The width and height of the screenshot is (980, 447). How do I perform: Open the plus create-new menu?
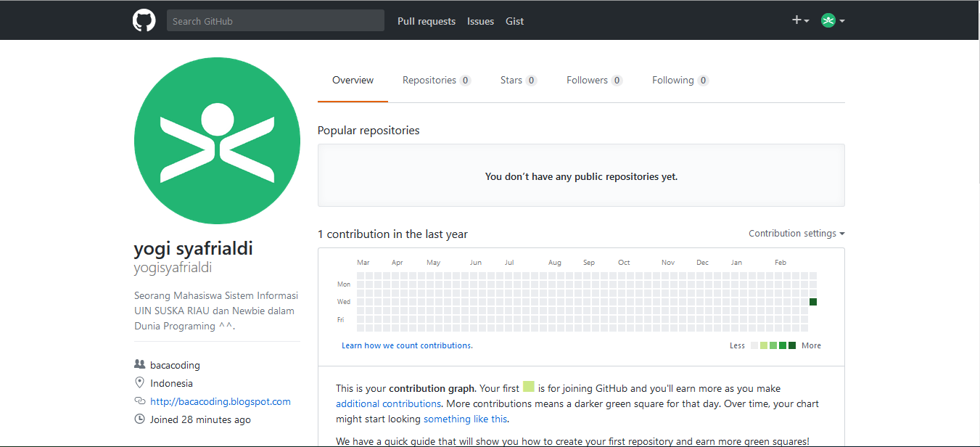800,20
